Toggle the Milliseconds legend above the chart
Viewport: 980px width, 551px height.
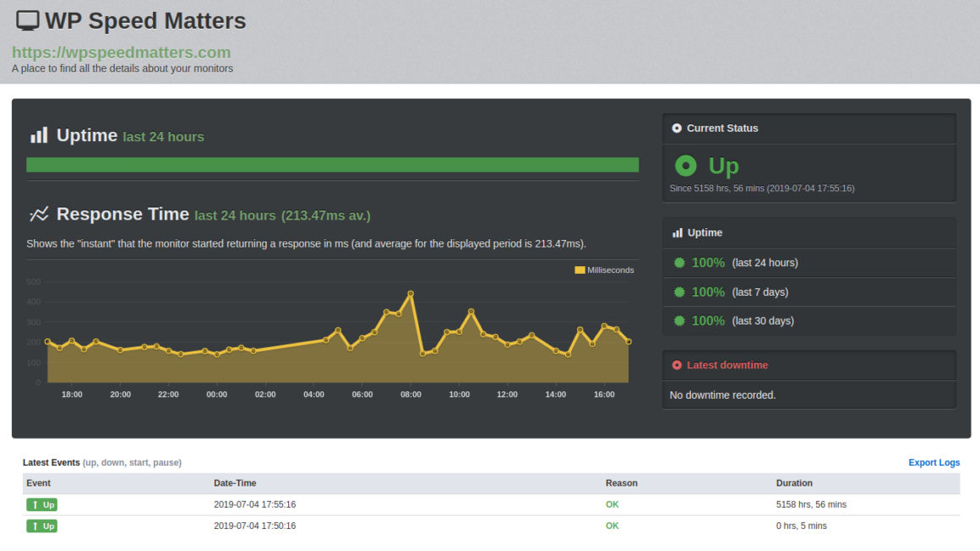click(604, 270)
